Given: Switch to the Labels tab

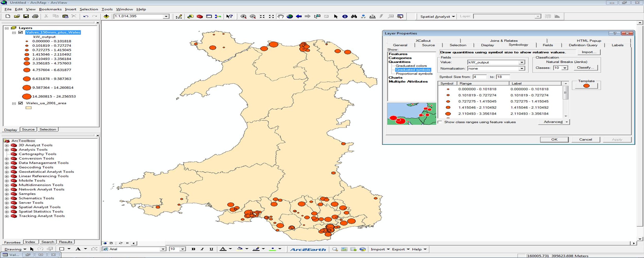Looking at the screenshot, I should tap(617, 45).
